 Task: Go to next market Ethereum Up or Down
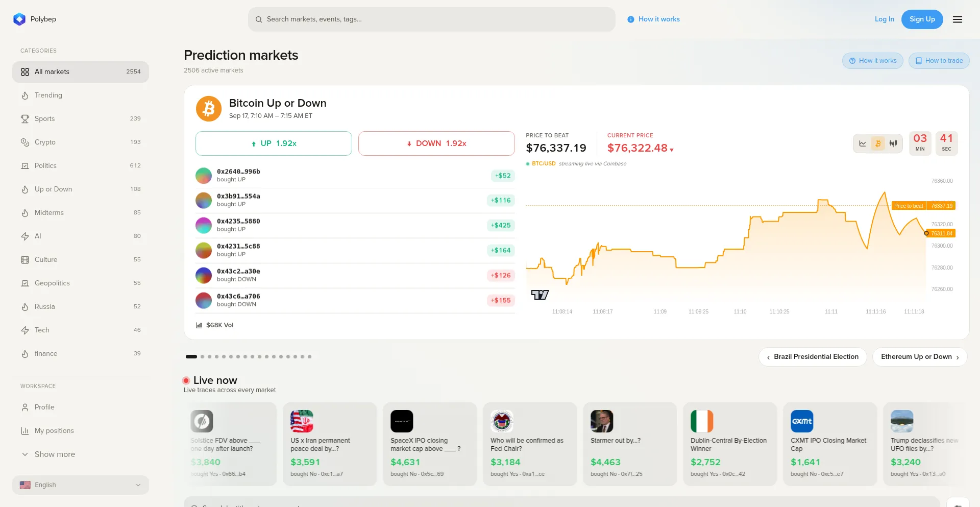tap(920, 357)
